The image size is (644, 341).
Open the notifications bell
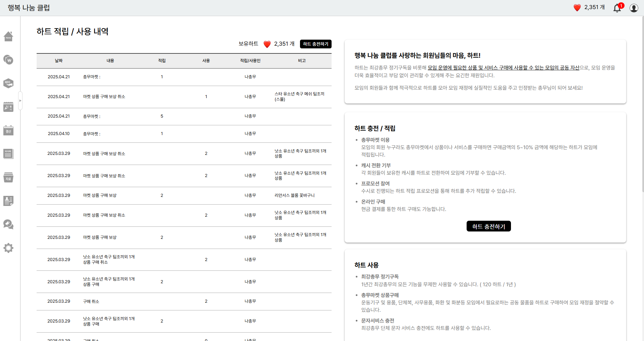(x=617, y=8)
